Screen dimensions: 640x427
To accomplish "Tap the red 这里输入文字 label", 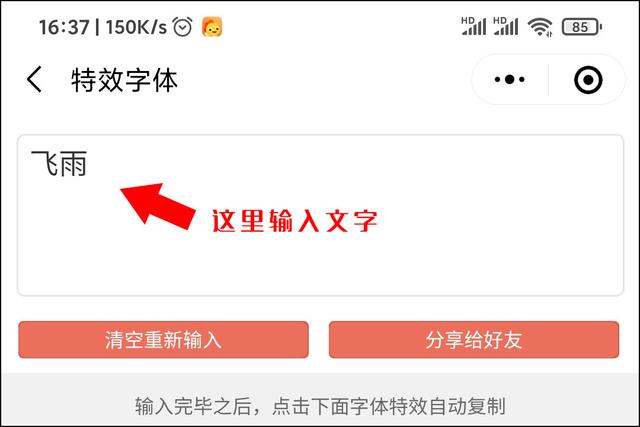I will click(x=295, y=221).
